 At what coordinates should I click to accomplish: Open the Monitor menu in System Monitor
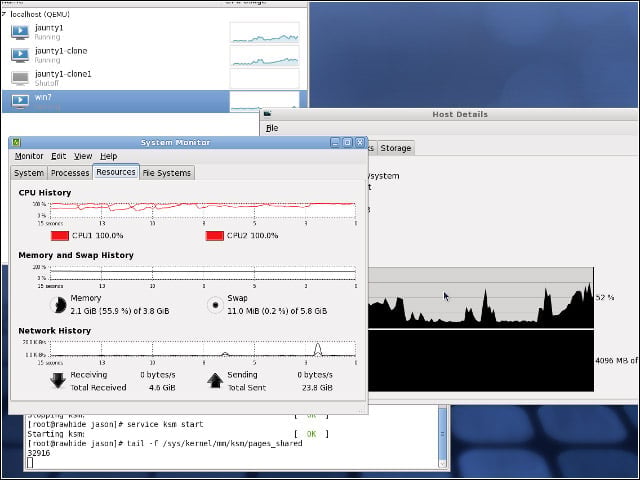[29, 156]
